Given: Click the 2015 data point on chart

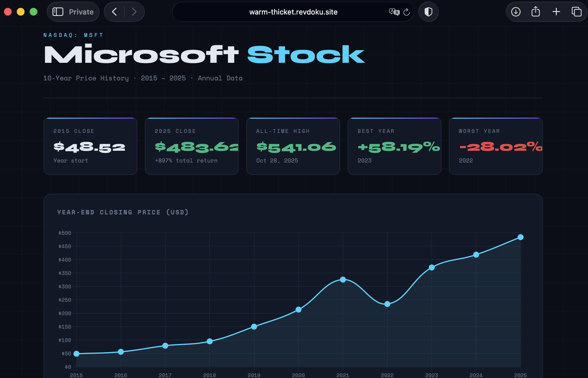Looking at the screenshot, I should [77, 354].
